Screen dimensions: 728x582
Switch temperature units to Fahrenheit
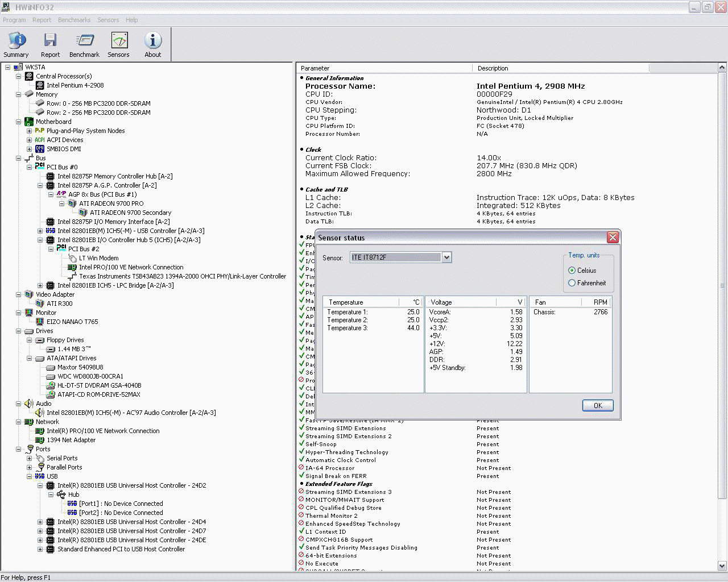572,283
